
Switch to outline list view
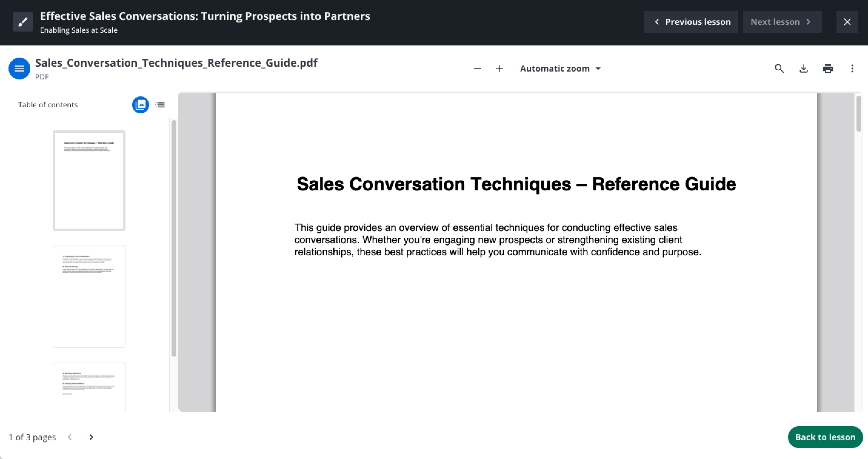pos(160,105)
